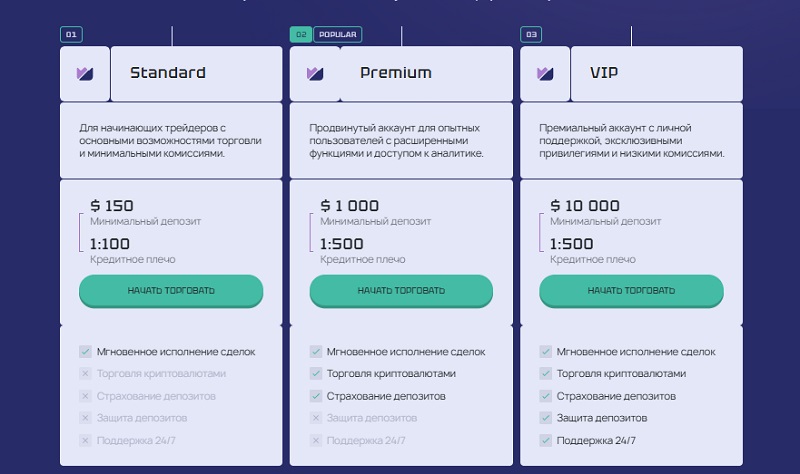The image size is (800, 474).
Task: Click Начать торговать in the VIP card
Action: 631,291
